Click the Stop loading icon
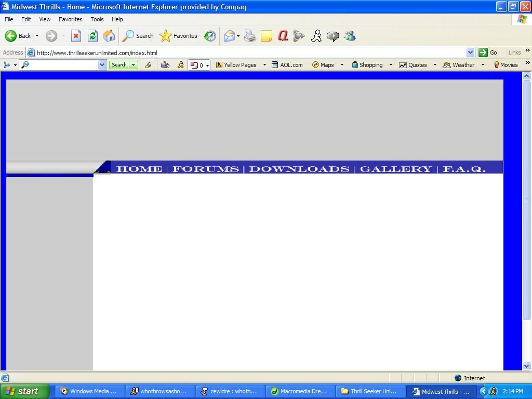This screenshot has height=399, width=532. (x=76, y=36)
